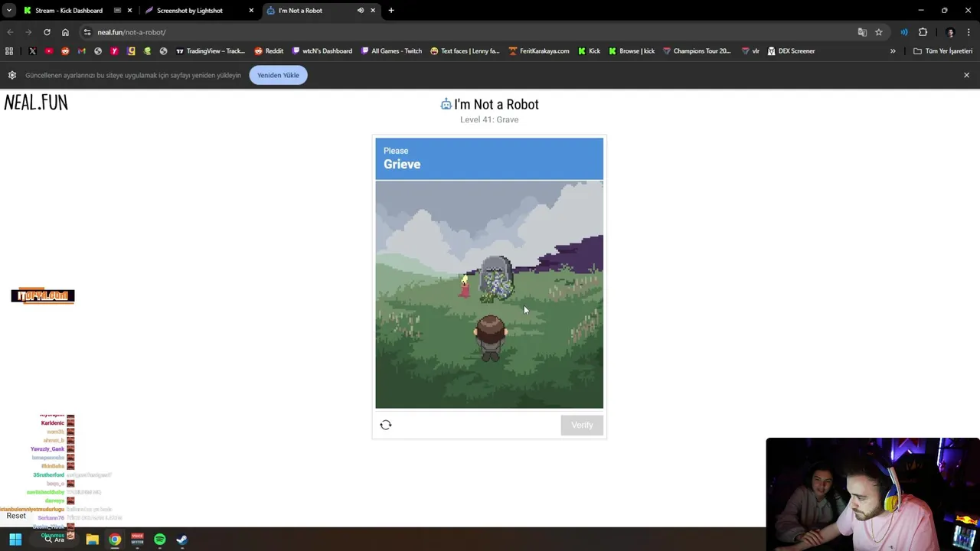The height and width of the screenshot is (551, 980).
Task: Click the Reset button at bottom left
Action: (x=16, y=516)
